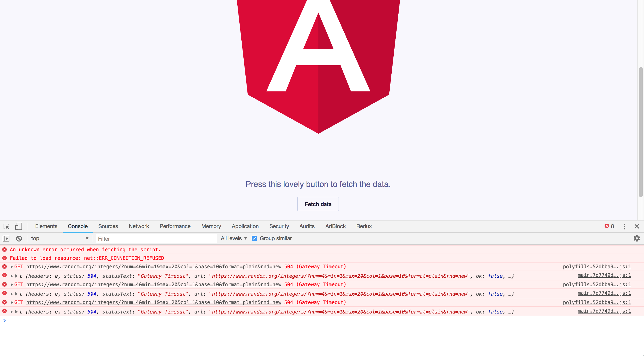Open the customize DevTools menu
The width and height of the screenshot is (644, 356).
[x=624, y=227]
